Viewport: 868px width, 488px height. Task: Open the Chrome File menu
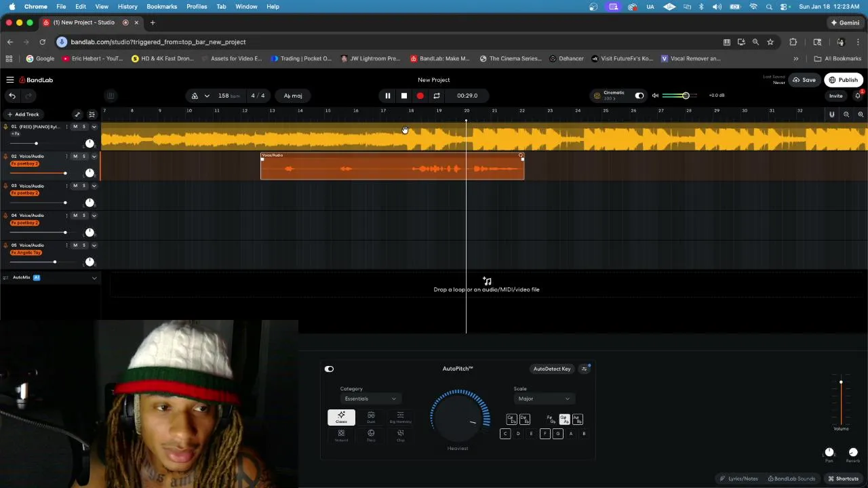point(61,6)
